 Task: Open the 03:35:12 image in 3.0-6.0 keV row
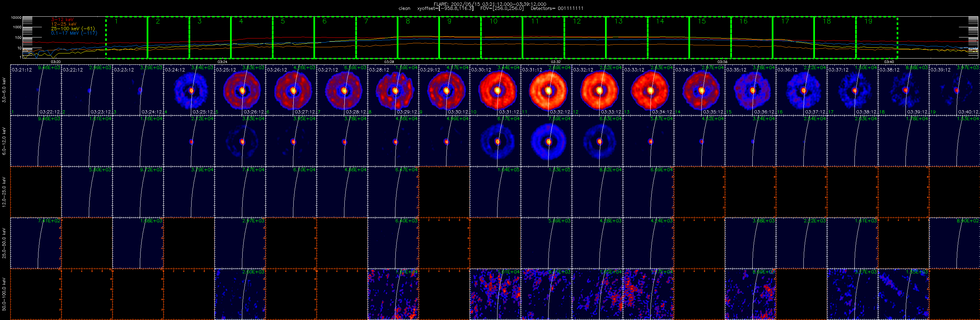tap(750, 90)
